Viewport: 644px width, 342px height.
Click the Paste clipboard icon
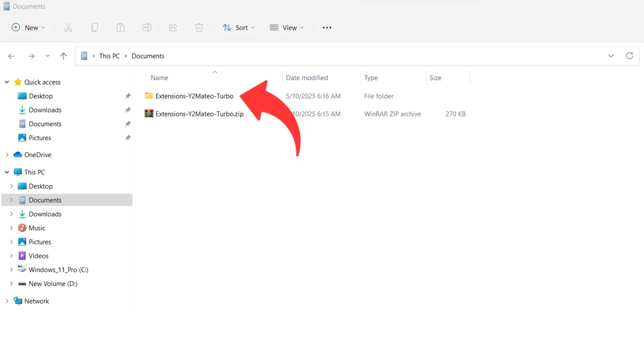(x=120, y=27)
